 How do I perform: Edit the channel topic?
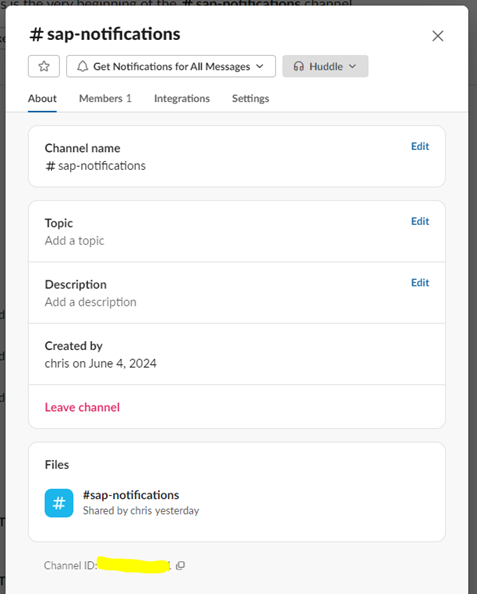(420, 221)
